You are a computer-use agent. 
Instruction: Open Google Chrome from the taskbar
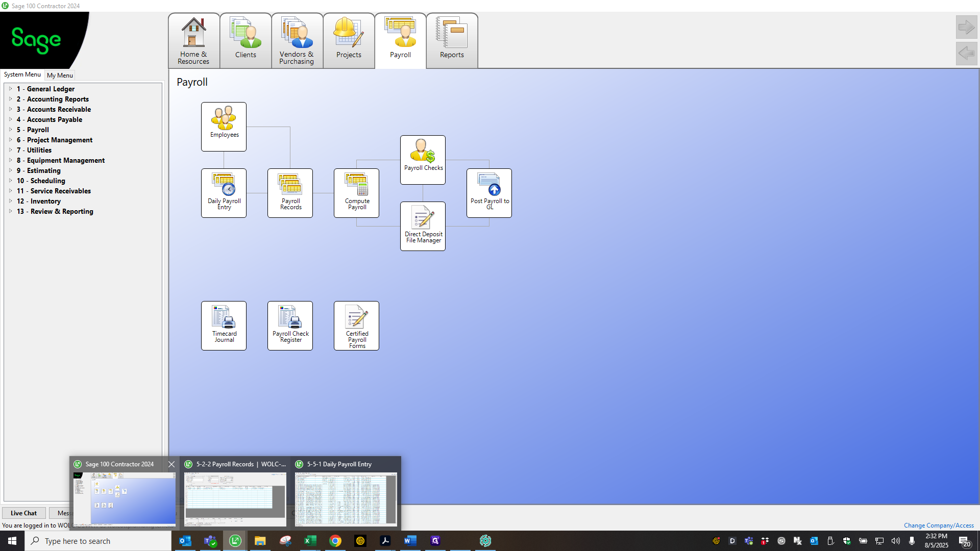pos(335,541)
